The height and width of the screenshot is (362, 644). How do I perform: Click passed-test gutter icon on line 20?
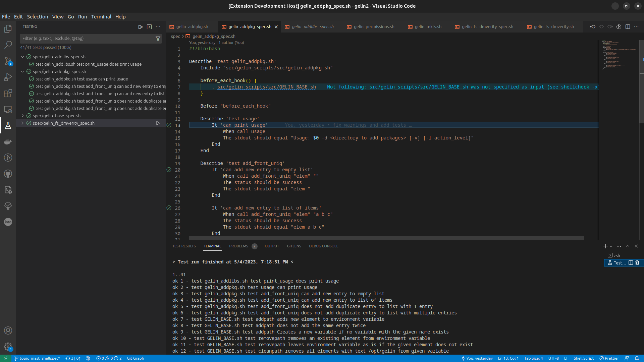[x=169, y=170]
